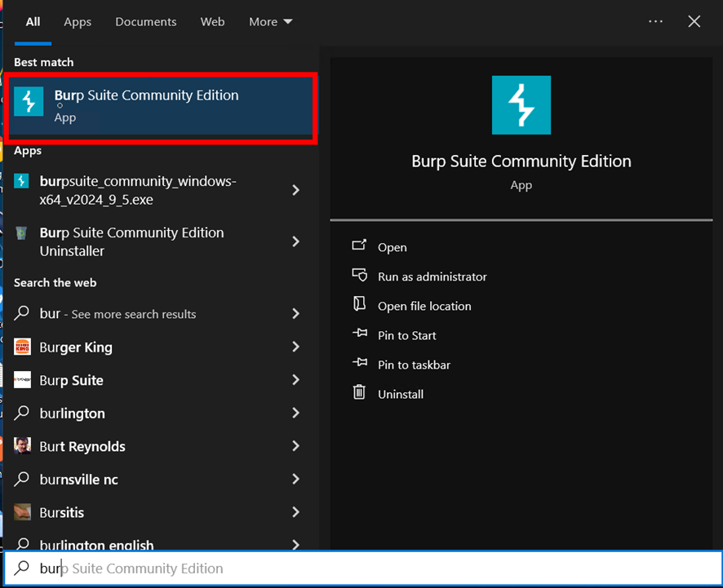Screen dimensions: 723x588
Task: Click the Open file location icon
Action: click(x=359, y=304)
